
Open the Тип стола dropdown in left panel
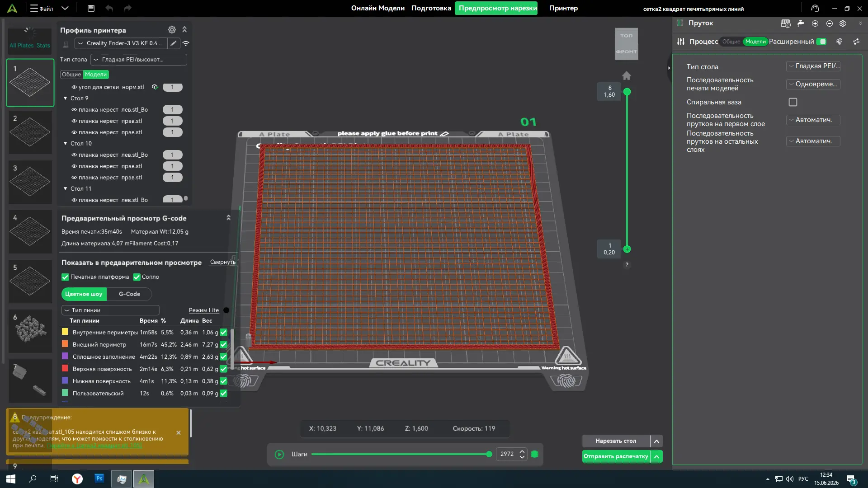[x=139, y=60]
